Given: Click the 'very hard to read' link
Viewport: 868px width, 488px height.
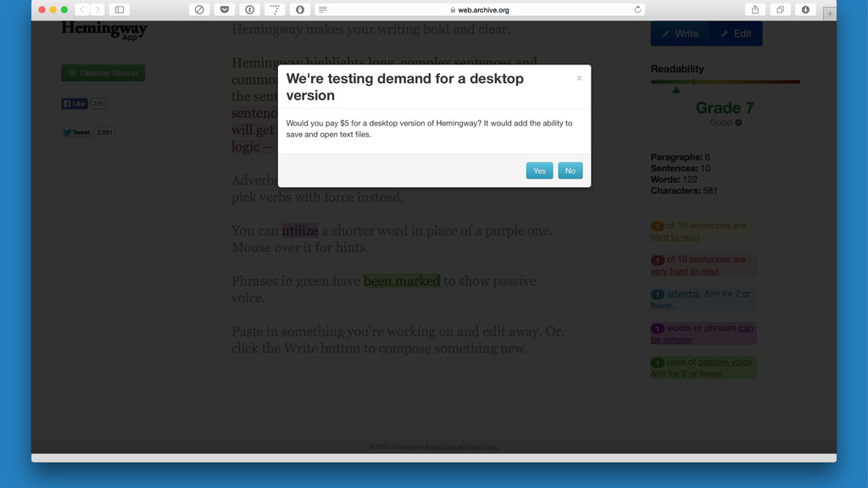Looking at the screenshot, I should 685,271.
